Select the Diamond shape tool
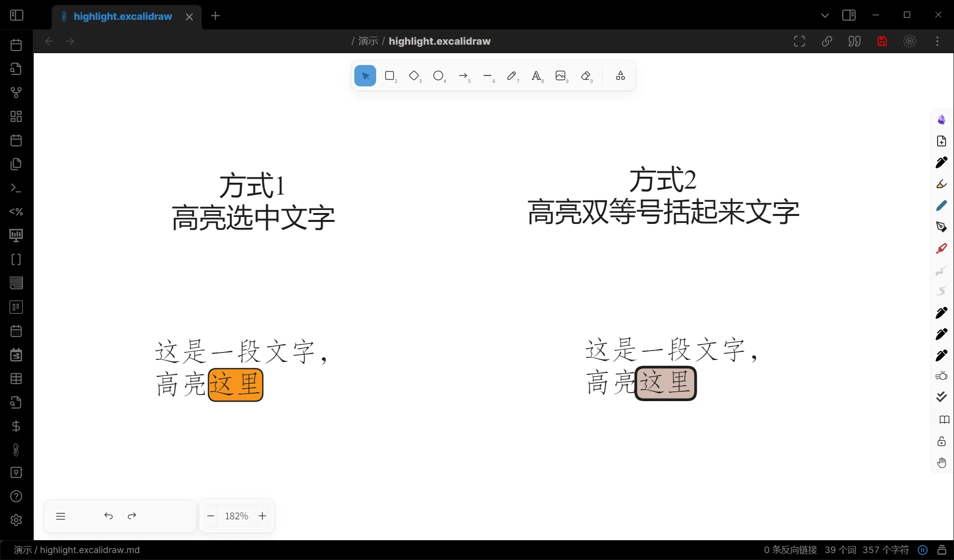The image size is (954, 560). coord(414,76)
